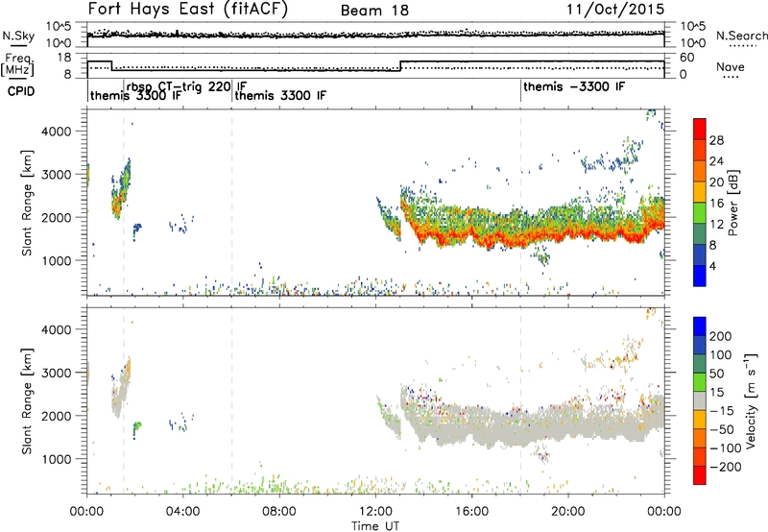Screen dimensions: 768x532
Task: Click the 'Slant Range [km]' label of the velocity panel
Action: coord(27,400)
